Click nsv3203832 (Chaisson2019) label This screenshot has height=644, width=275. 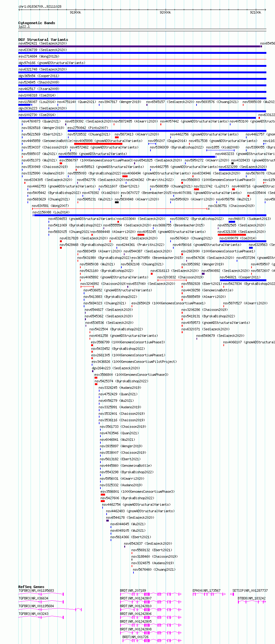tap(180, 277)
